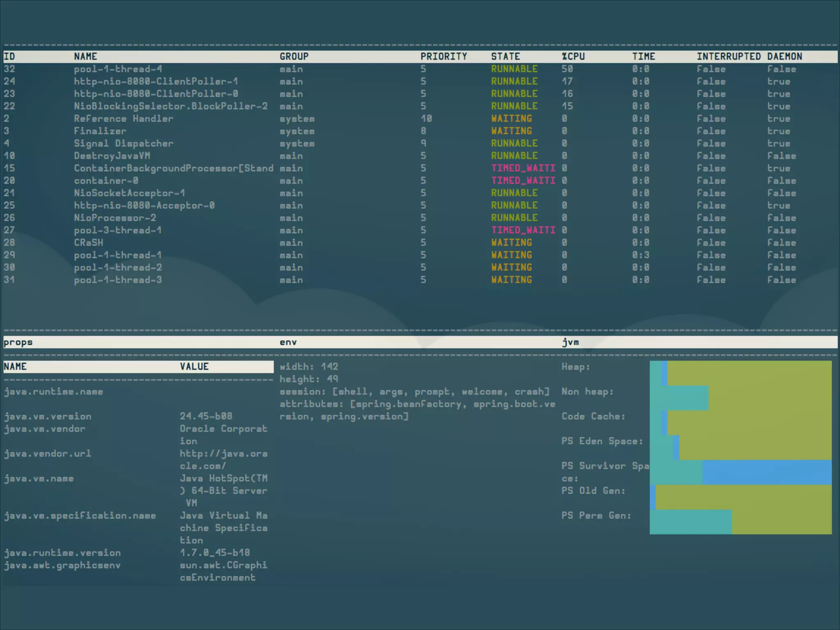Screen dimensions: 840x630
Task: Click the props panel header
Action: click(18, 342)
